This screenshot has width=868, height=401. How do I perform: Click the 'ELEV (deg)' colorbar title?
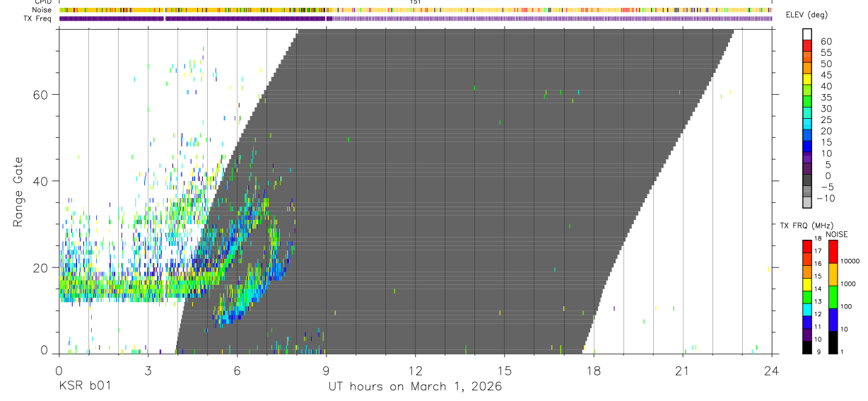[807, 16]
